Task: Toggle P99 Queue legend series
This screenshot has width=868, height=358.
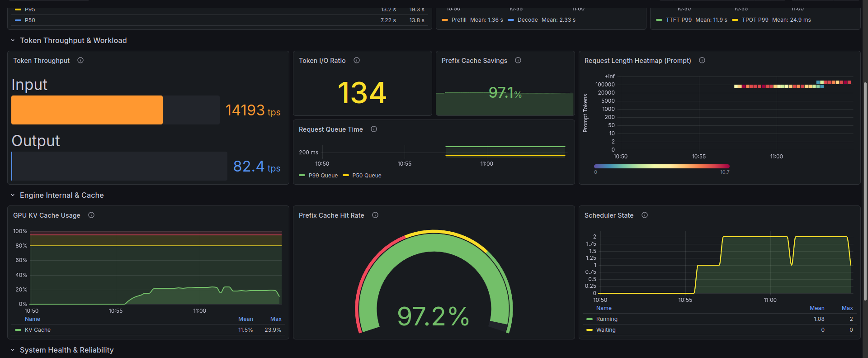Action: (318, 176)
